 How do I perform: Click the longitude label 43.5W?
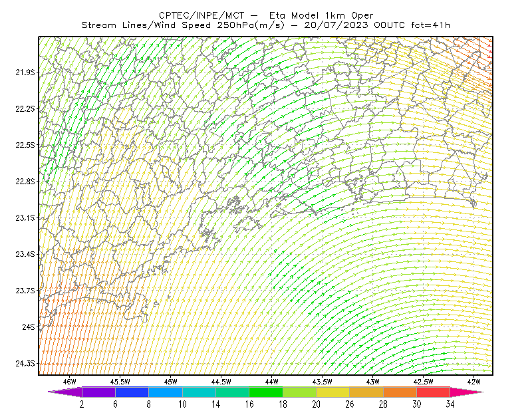pyautogui.click(x=323, y=382)
